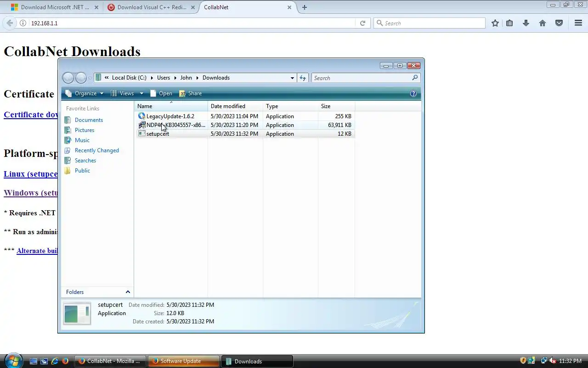Image resolution: width=588 pixels, height=368 pixels.
Task: Click Show Desktop quick launch icon
Action: point(34,361)
